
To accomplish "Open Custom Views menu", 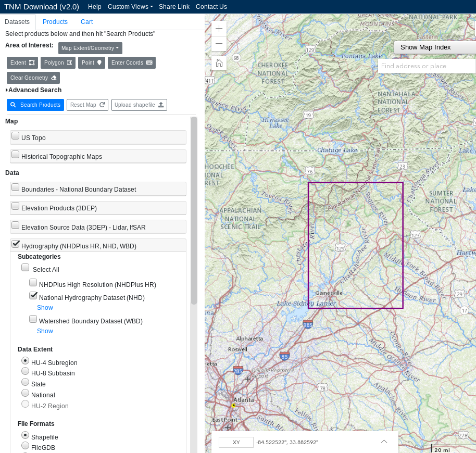I will [x=130, y=7].
